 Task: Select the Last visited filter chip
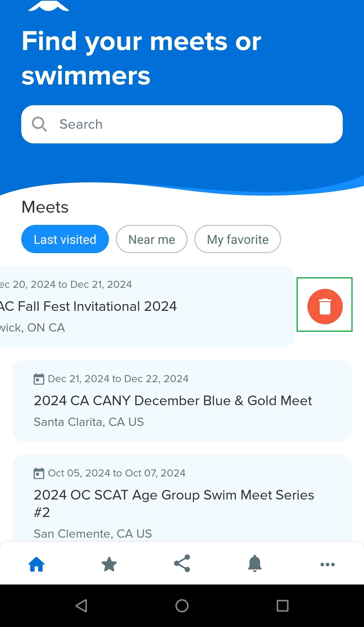65,239
